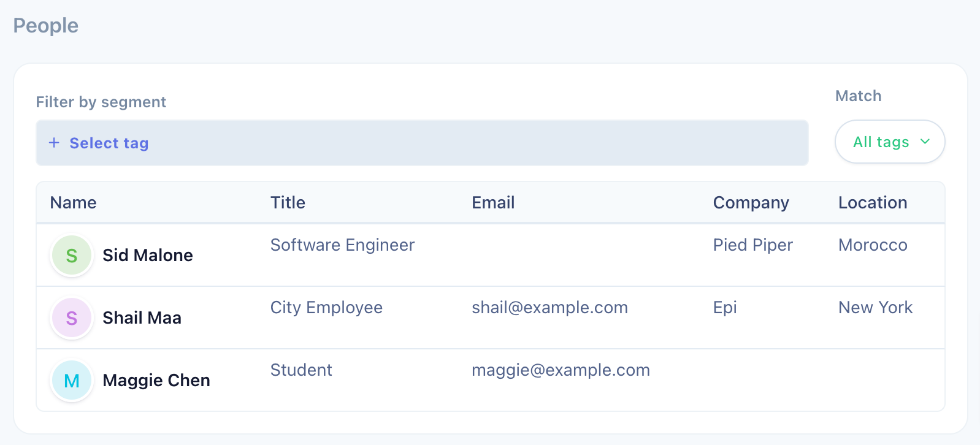980x445 pixels.
Task: Click the maggie@example.com email address
Action: [561, 370]
